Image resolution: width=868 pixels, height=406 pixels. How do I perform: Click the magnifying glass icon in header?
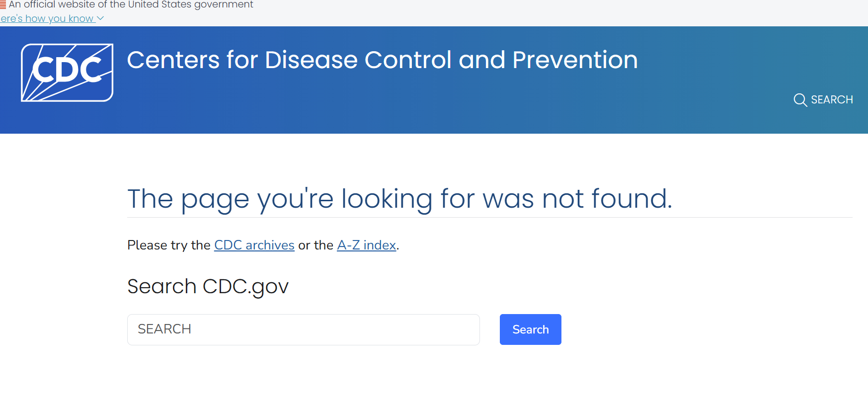point(800,100)
